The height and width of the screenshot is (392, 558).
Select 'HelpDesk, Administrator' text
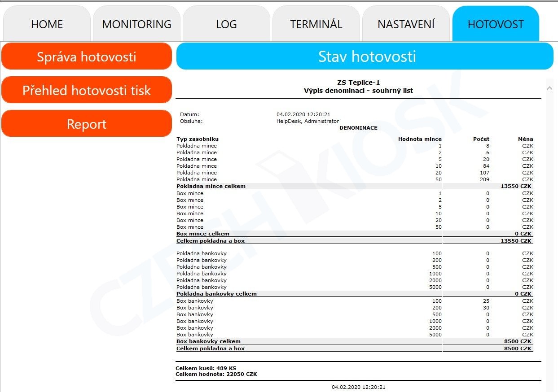(x=308, y=121)
